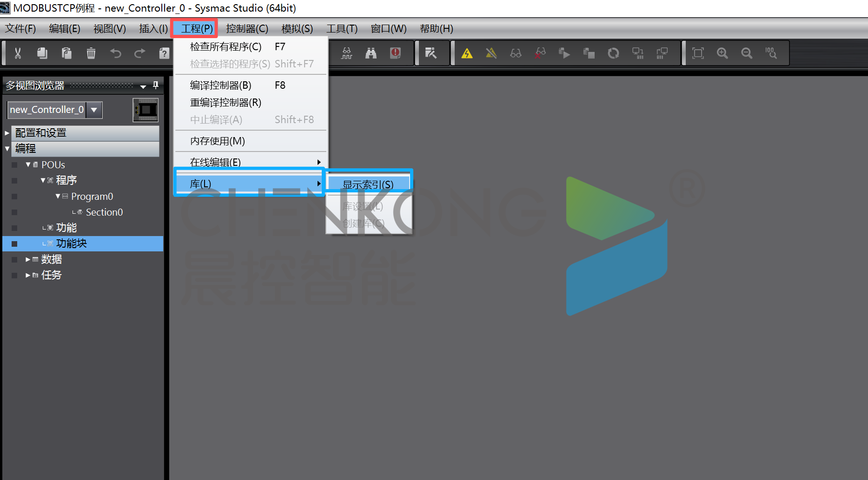Click the fit-to-screen zoom icon
Screen dimensions: 868x480
(698, 53)
